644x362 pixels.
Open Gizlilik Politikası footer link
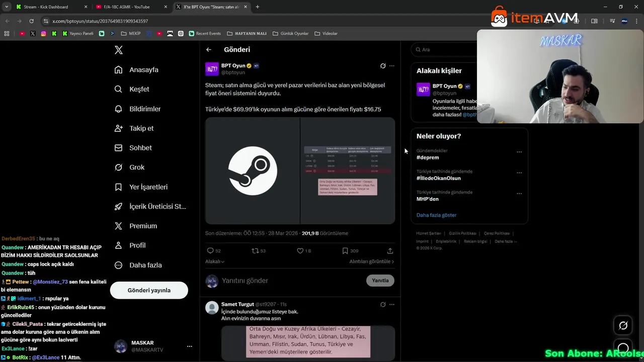pyautogui.click(x=462, y=233)
